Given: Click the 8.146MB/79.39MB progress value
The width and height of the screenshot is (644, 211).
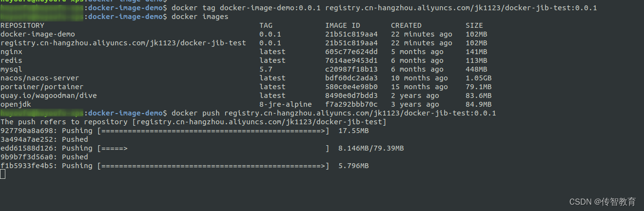Looking at the screenshot, I should (371, 148).
